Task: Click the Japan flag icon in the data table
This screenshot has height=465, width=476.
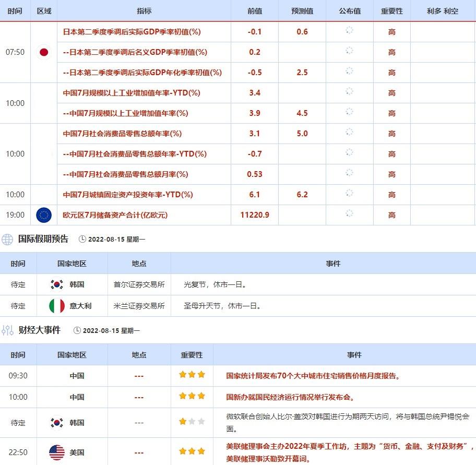Action: [44, 52]
